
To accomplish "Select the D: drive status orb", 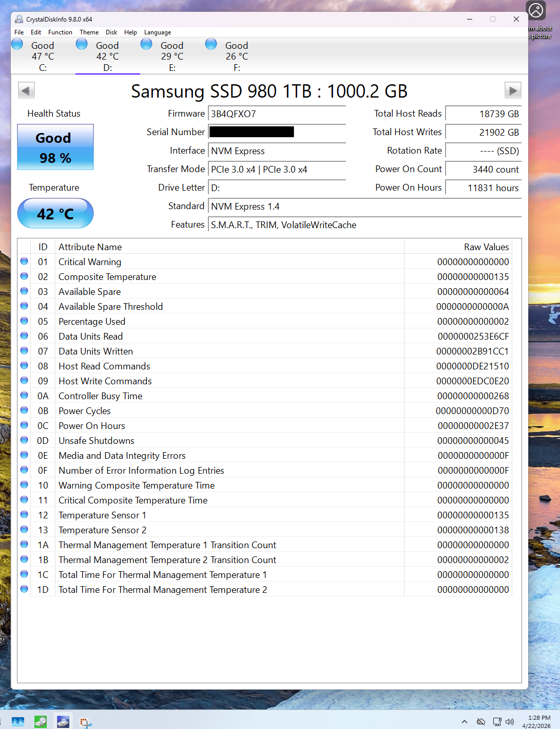I will pyautogui.click(x=82, y=44).
